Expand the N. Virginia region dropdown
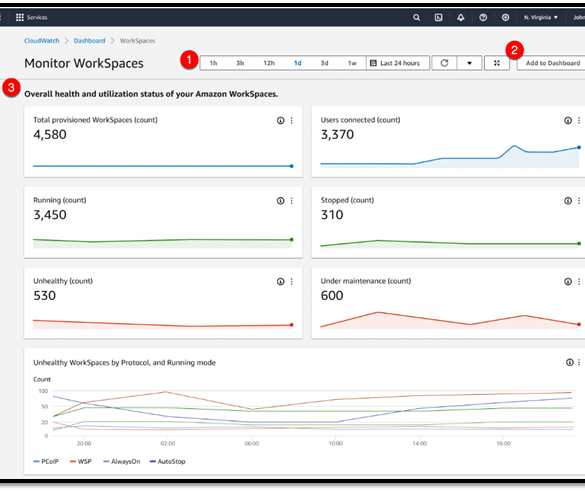Viewport: 585px width, 492px height. [x=541, y=18]
